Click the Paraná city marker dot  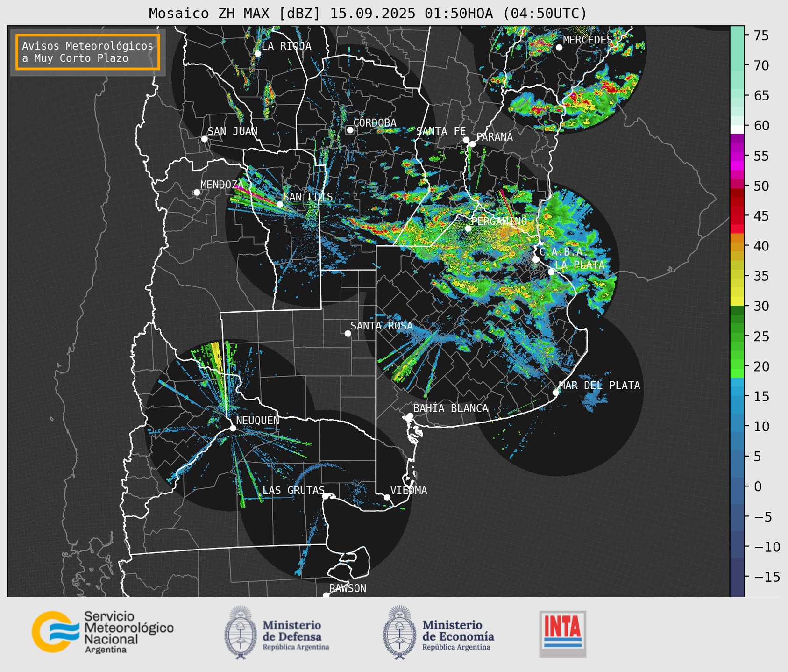(x=472, y=144)
